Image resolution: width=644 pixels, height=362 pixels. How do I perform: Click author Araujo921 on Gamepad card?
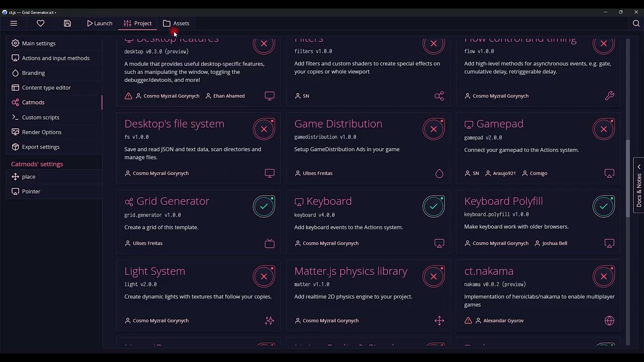[x=500, y=173]
